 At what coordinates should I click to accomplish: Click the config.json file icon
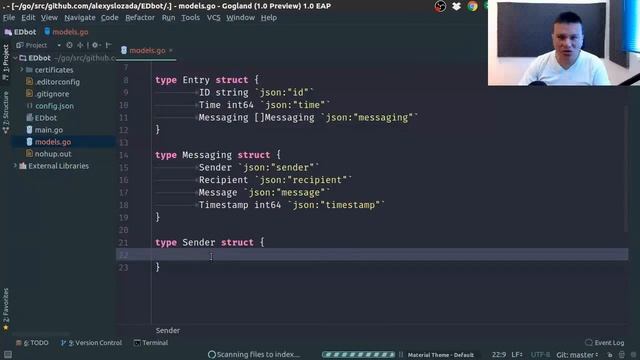click(29, 106)
